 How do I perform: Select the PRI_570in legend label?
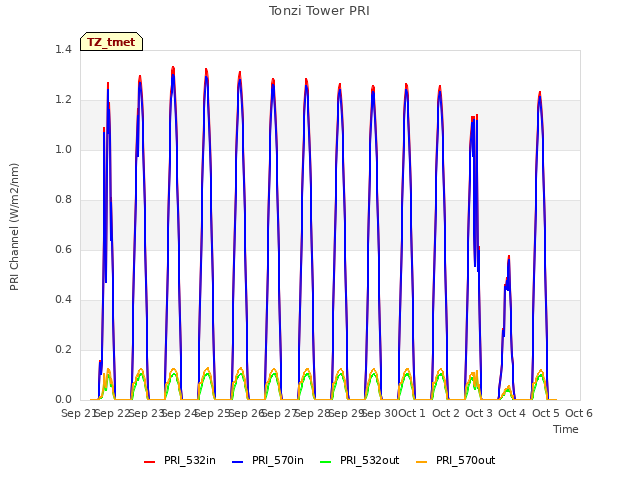[x=278, y=460]
